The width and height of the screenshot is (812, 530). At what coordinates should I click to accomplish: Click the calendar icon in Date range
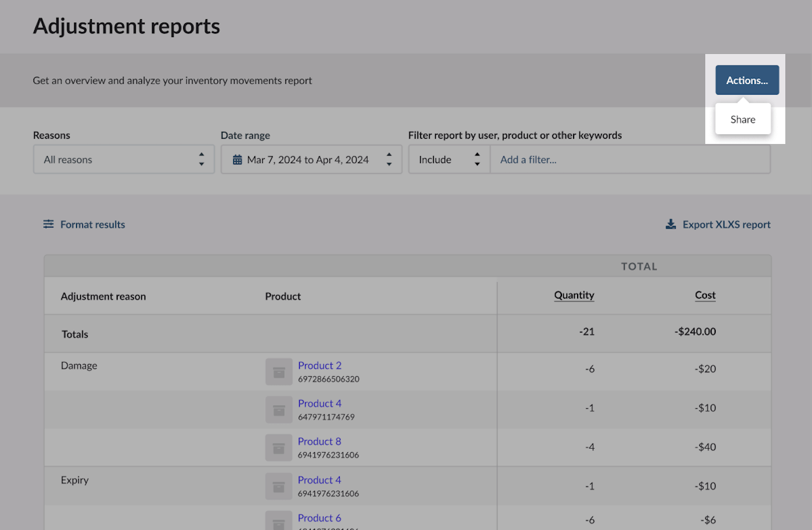pos(237,160)
